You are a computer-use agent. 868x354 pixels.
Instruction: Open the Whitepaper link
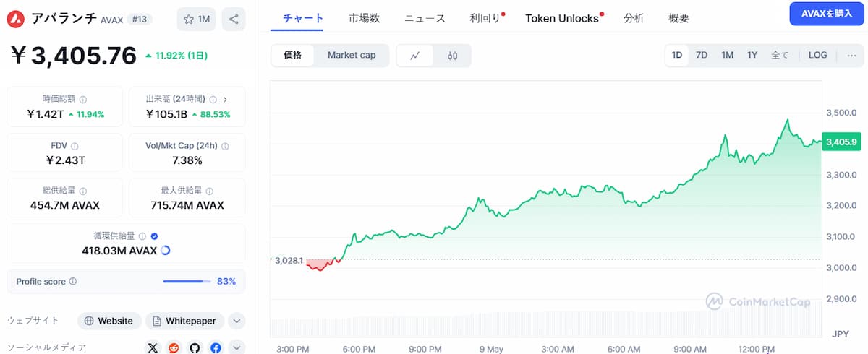pos(184,321)
